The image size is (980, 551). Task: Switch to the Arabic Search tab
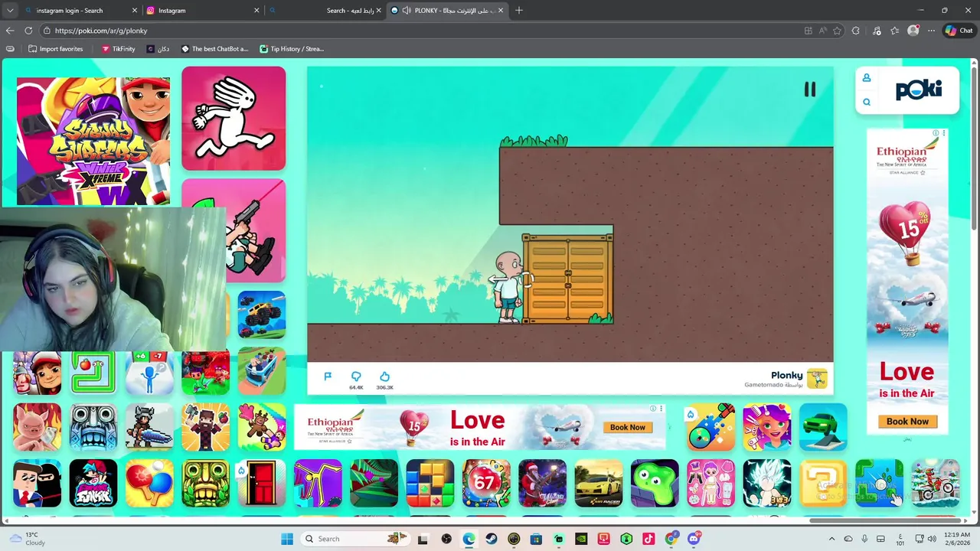(x=325, y=11)
